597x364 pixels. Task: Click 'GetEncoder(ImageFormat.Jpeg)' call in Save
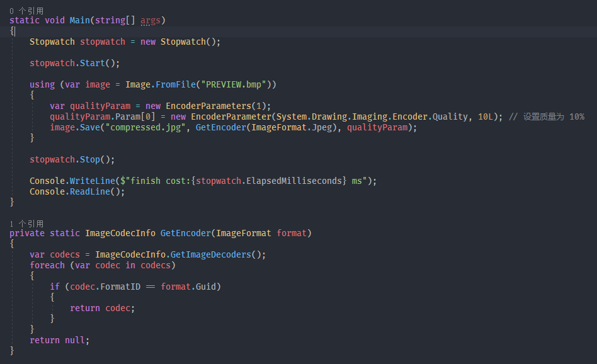coord(266,128)
